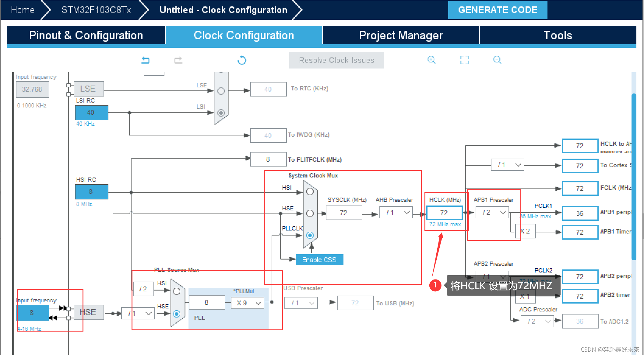644x355 pixels.
Task: Open the USB Prescaler dropdown
Action: (x=301, y=303)
